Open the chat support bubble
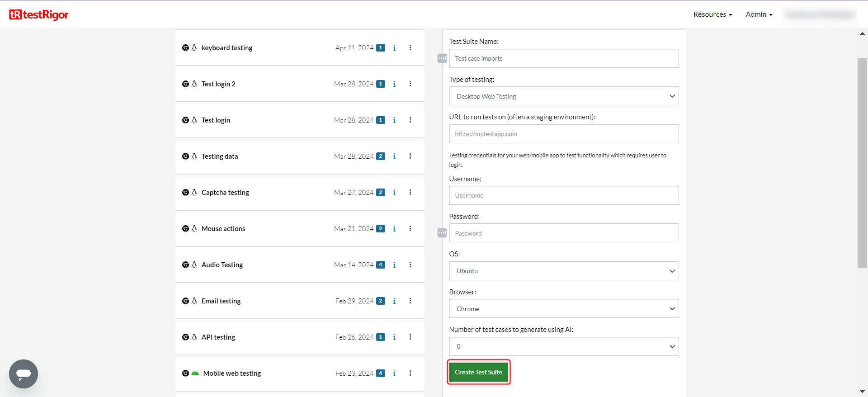 24,373
